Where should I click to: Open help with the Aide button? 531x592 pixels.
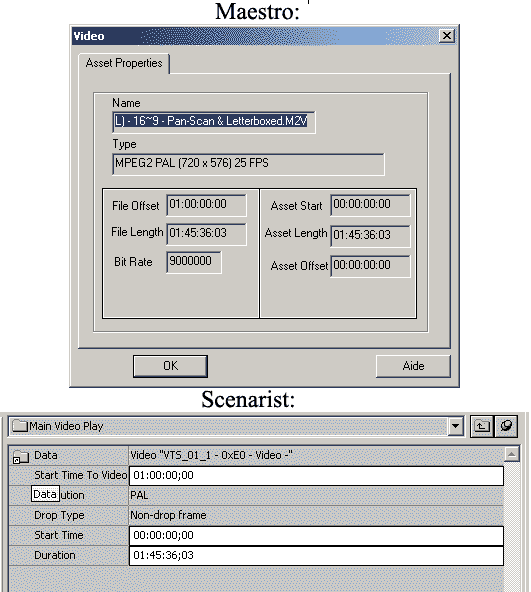click(413, 366)
